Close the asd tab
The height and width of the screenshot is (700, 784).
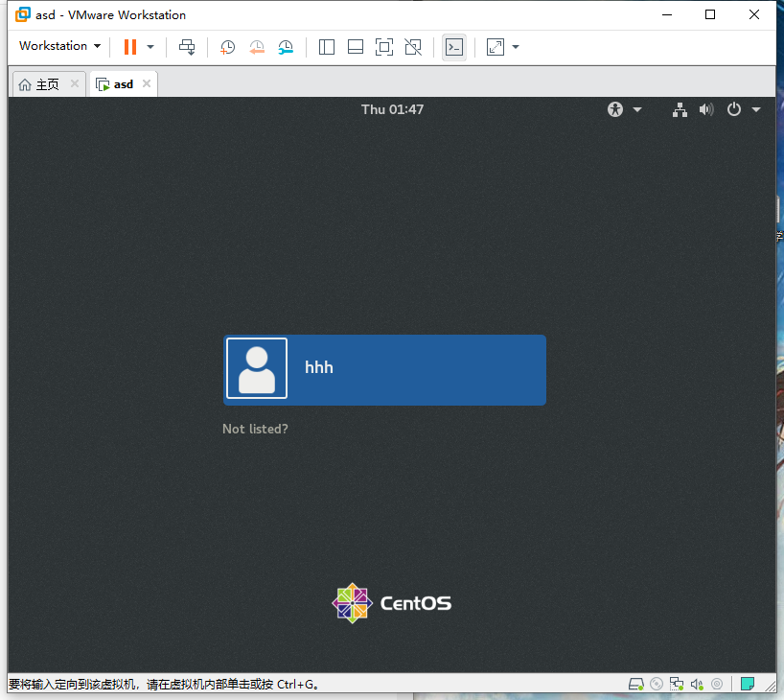tap(147, 83)
